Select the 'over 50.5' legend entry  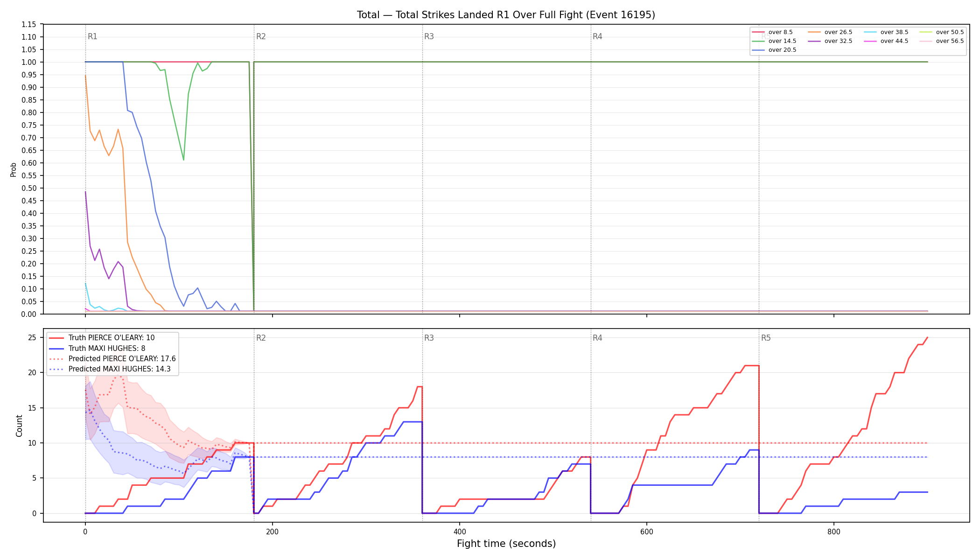tap(942, 32)
